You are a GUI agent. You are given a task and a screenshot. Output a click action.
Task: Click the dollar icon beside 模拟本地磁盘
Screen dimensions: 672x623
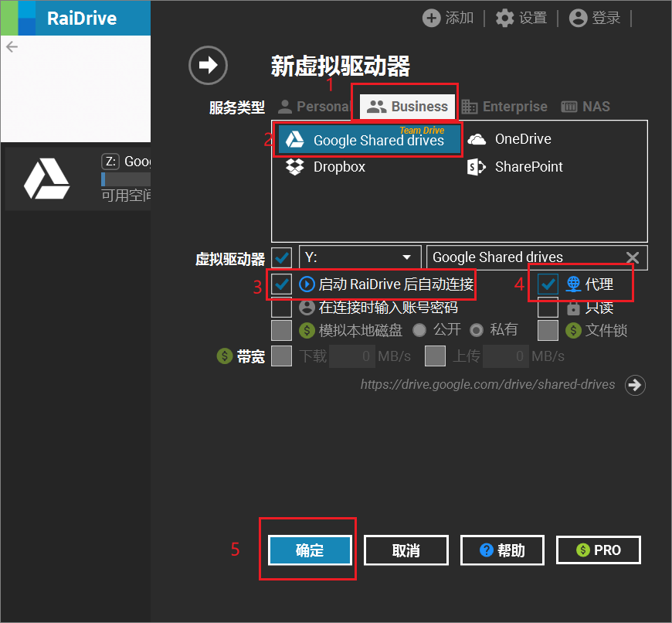click(x=307, y=331)
